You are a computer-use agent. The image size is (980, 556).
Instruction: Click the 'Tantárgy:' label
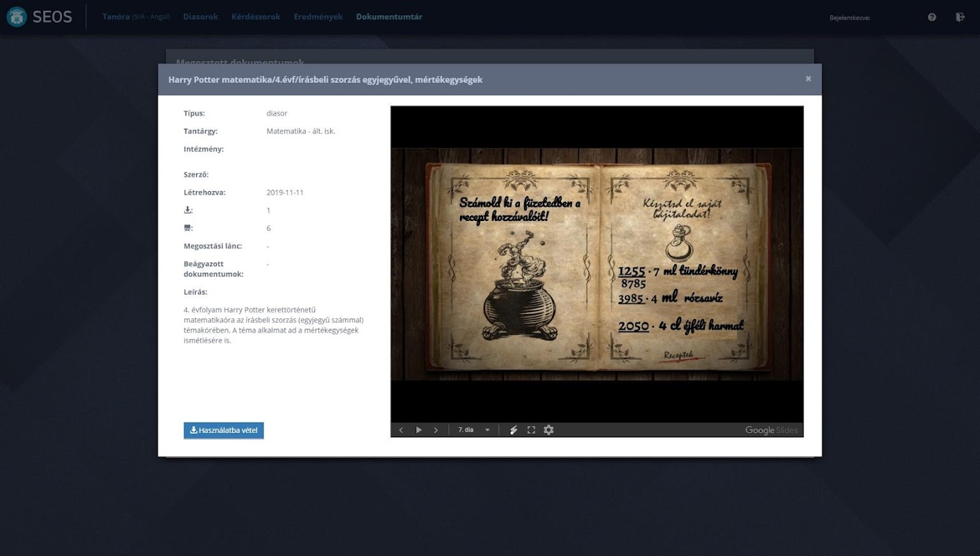click(x=201, y=131)
